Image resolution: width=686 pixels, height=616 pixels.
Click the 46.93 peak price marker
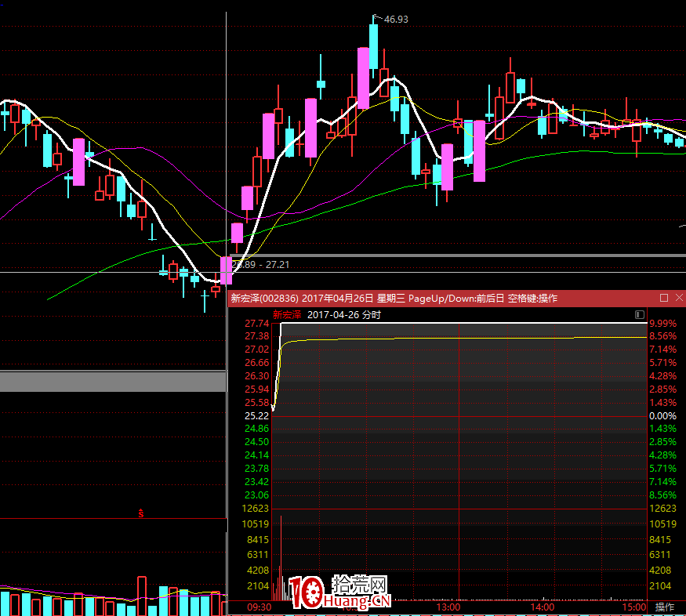click(x=395, y=19)
